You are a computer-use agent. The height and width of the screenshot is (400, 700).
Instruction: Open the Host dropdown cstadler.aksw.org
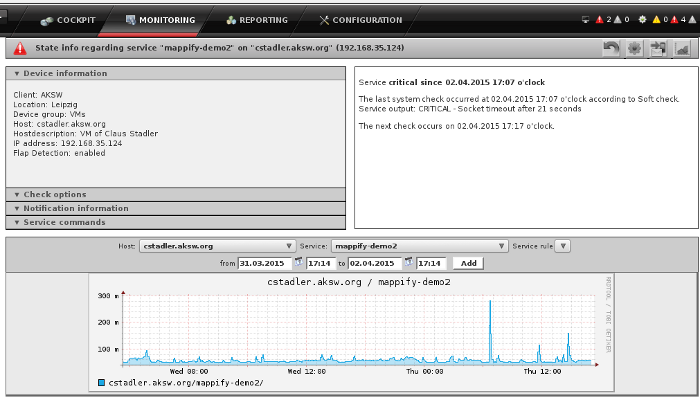217,246
